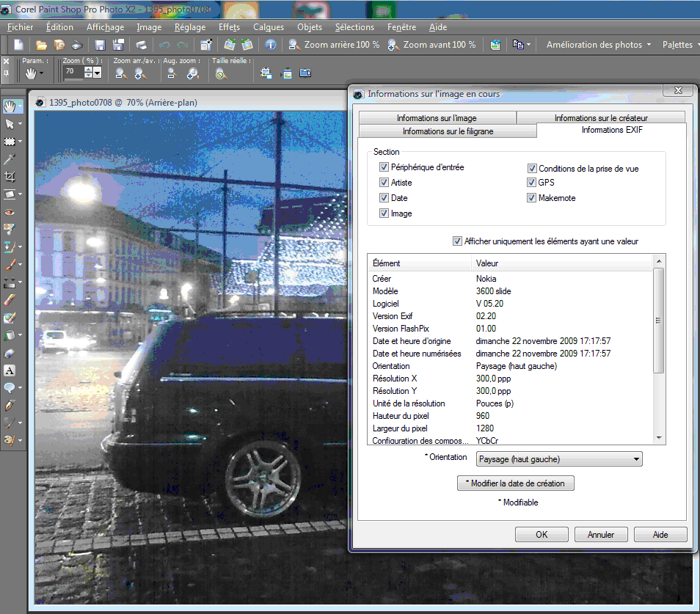Select the Crop tool
This screenshot has height=614, width=700.
(10, 177)
